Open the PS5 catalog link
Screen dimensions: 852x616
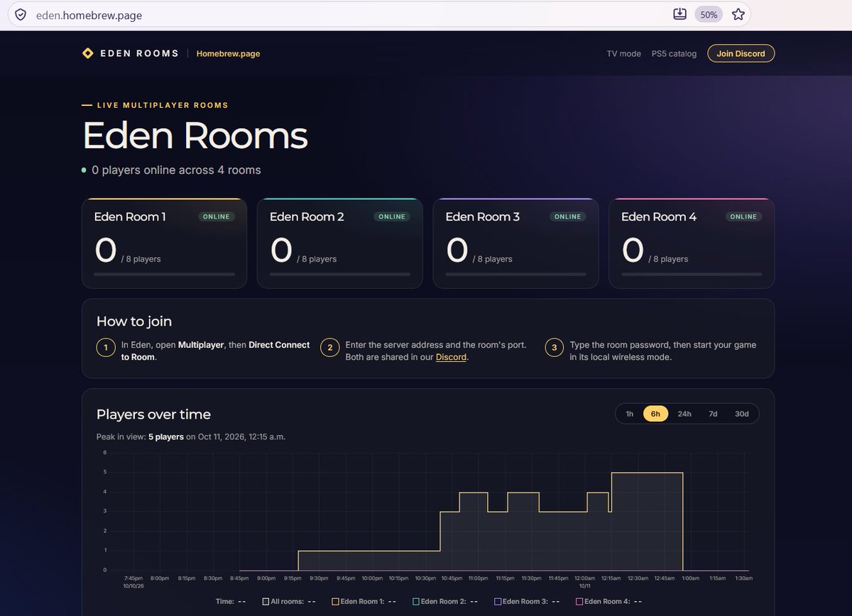[674, 53]
